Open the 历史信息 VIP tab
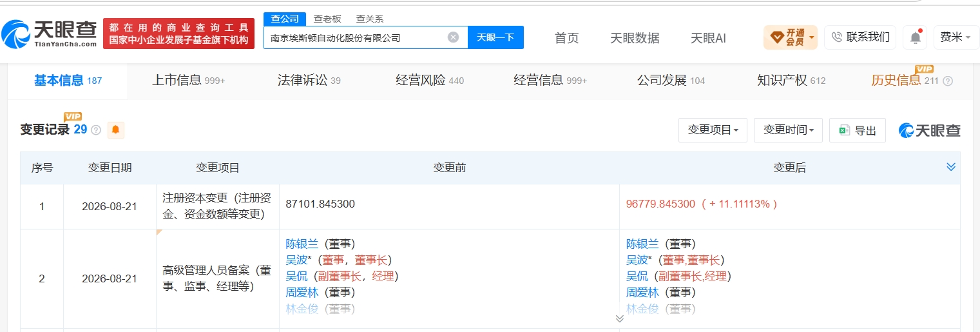Screen dimensions: 980x332 click(905, 81)
